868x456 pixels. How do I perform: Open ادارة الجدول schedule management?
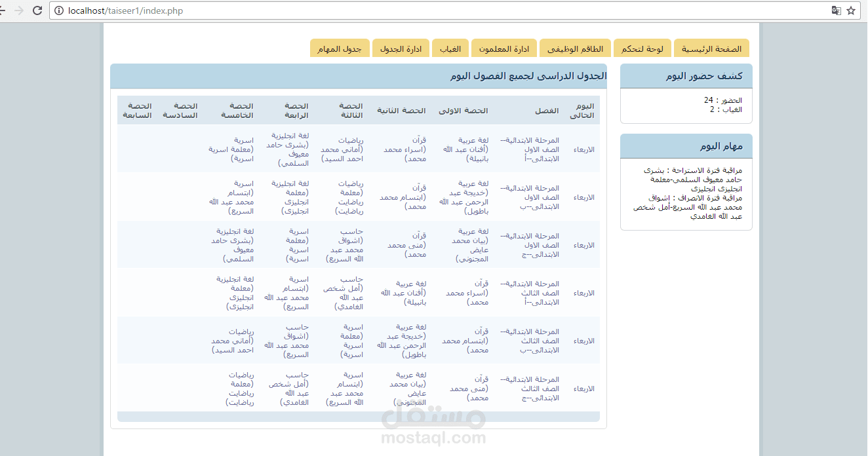coord(401,48)
